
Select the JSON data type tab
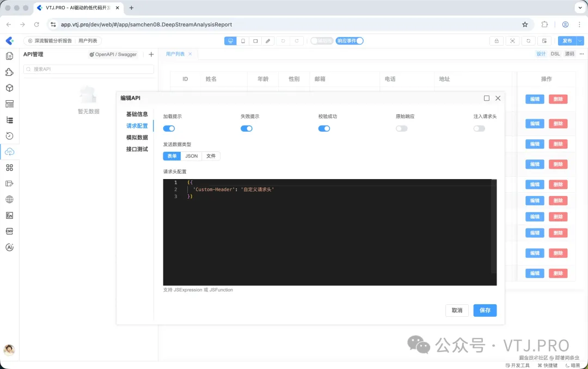pyautogui.click(x=191, y=156)
